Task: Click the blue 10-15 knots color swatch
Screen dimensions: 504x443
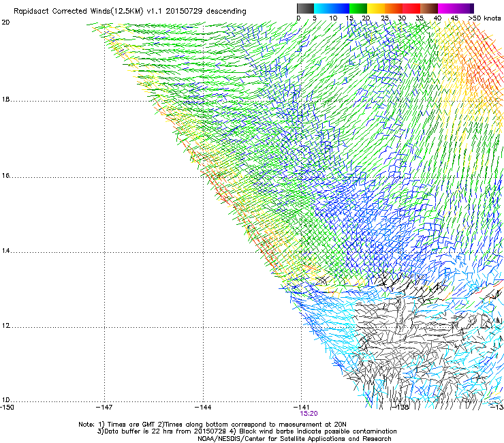Action: tap(341, 8)
